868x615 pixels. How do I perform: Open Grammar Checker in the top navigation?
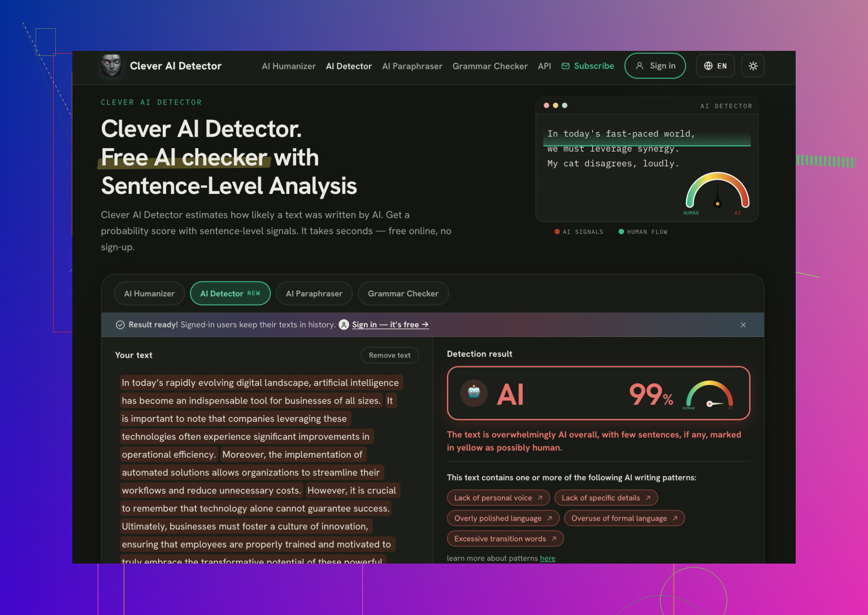(490, 66)
